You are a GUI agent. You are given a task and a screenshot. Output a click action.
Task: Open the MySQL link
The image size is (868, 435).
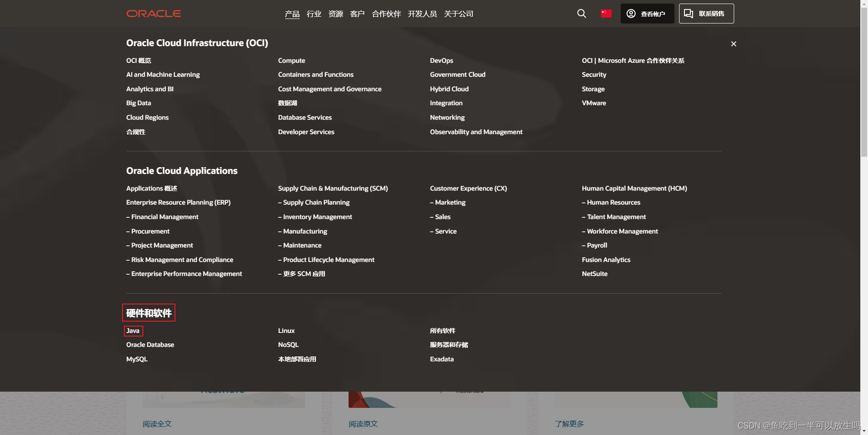(x=137, y=359)
